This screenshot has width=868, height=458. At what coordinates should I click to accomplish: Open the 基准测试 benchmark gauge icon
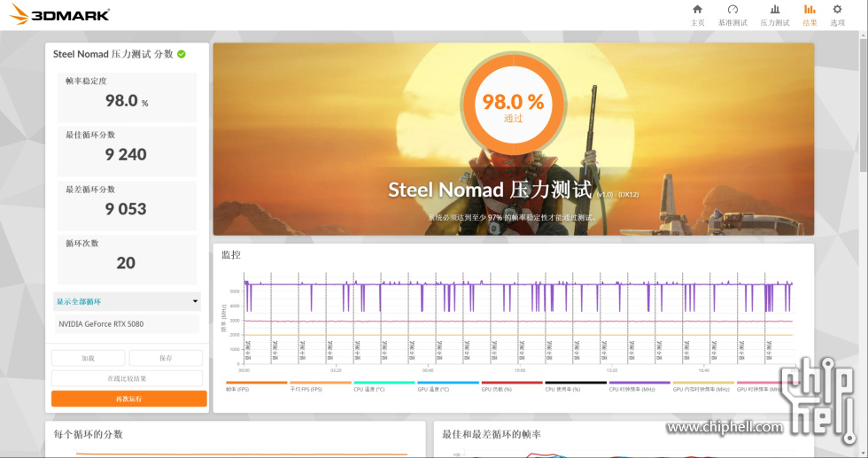click(x=732, y=14)
